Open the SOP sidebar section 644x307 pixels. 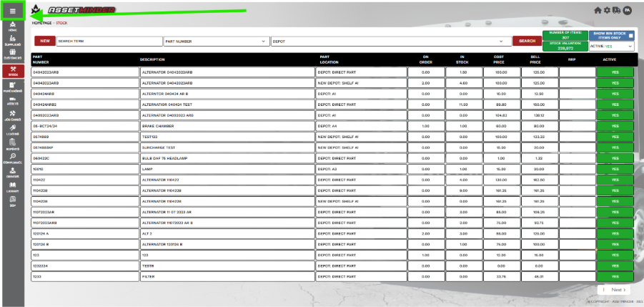point(12,201)
